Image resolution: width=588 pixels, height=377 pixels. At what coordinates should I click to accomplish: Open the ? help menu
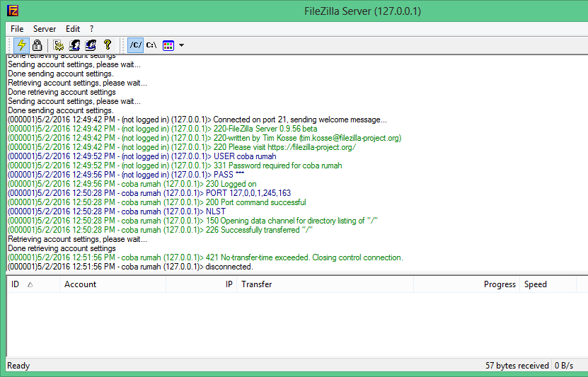[92, 29]
